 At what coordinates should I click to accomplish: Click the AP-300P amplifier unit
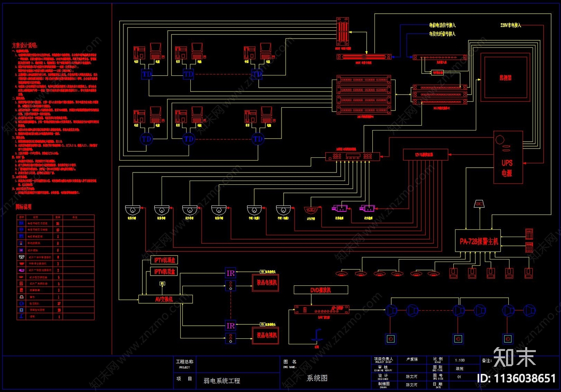[322, 310]
